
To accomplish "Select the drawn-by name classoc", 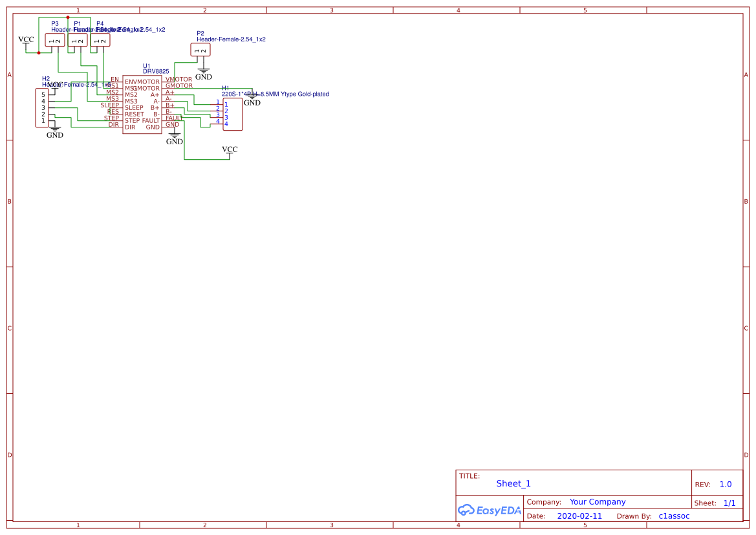I will point(674,516).
